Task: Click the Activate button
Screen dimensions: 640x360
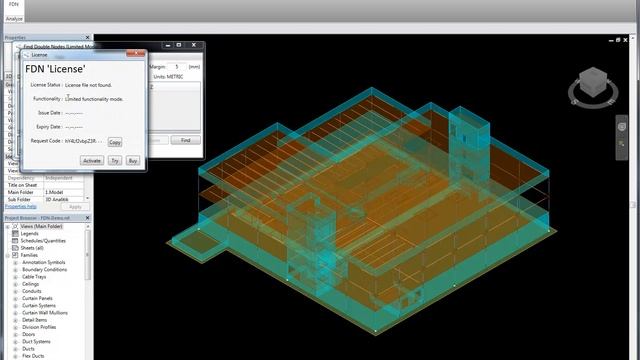Action: (x=92, y=161)
